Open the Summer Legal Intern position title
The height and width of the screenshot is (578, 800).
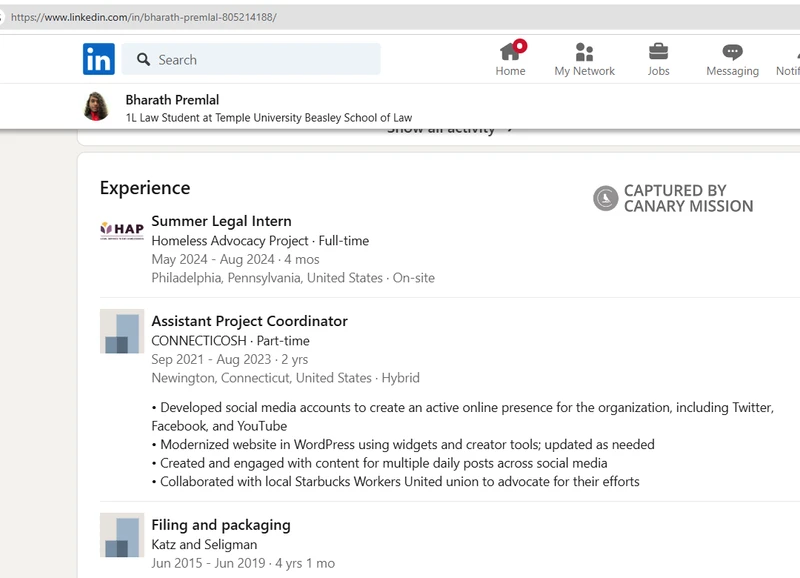tap(221, 221)
